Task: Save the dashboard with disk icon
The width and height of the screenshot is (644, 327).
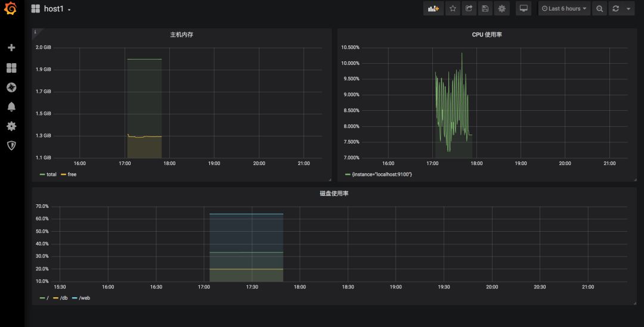Action: (485, 9)
